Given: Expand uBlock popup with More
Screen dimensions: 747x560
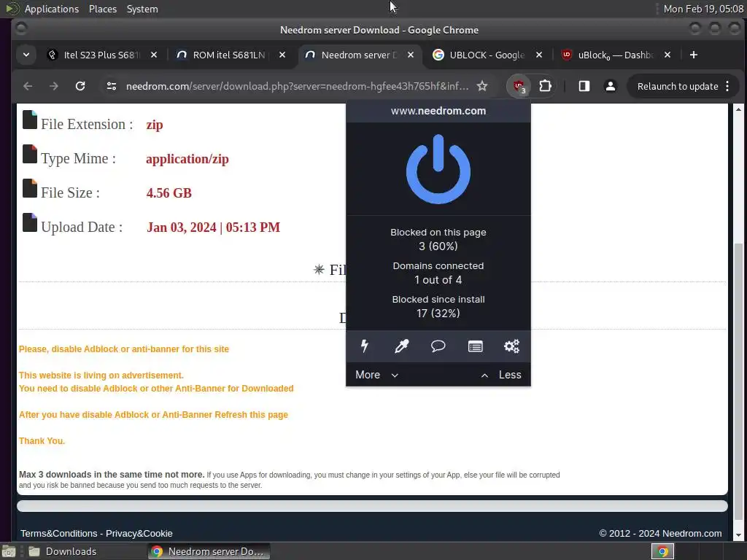Looking at the screenshot, I should [376, 375].
